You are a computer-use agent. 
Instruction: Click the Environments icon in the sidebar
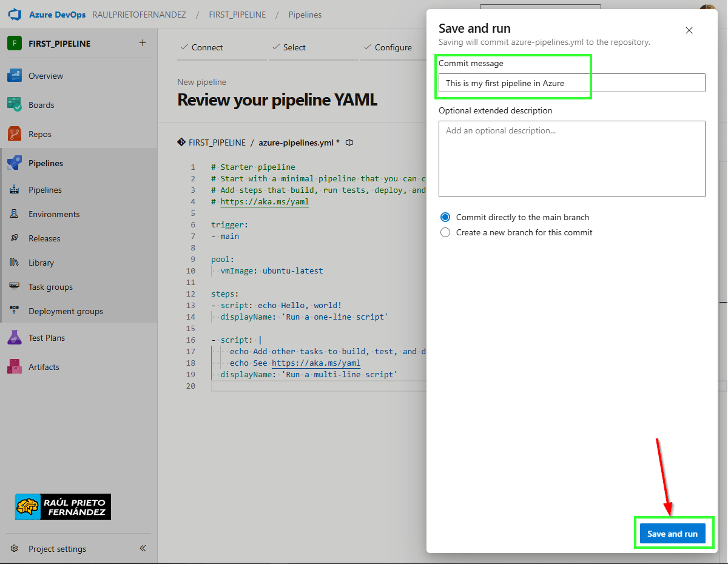(15, 214)
